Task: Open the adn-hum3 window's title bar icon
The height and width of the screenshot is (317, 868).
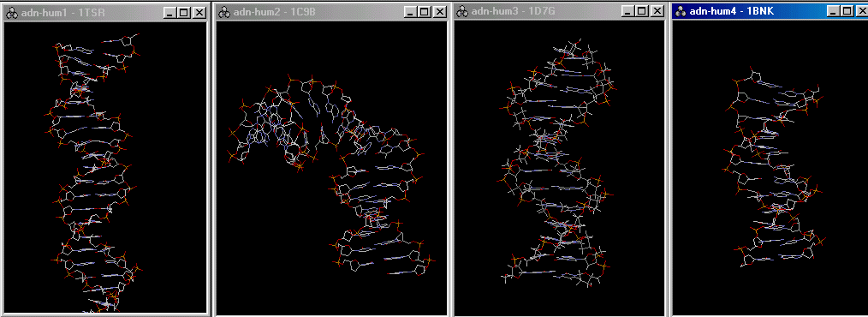Action: click(x=461, y=11)
